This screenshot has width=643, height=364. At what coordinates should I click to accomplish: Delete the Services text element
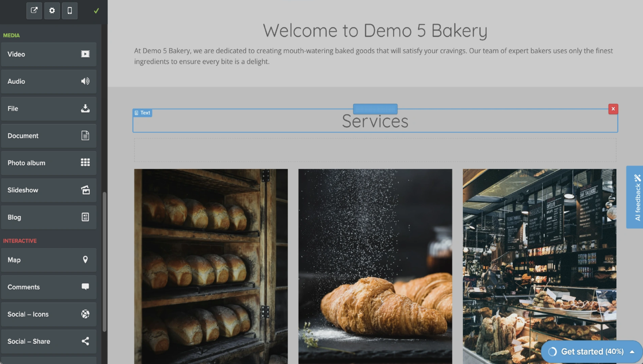pyautogui.click(x=613, y=109)
